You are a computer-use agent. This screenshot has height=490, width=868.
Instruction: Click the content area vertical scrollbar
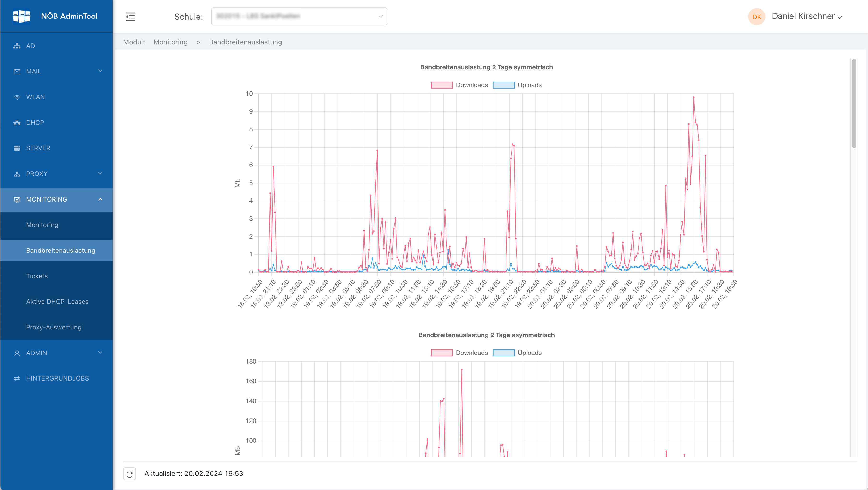point(854,103)
